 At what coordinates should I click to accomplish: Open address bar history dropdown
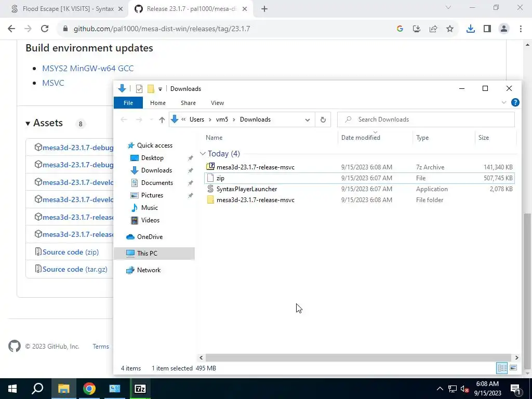[308, 120]
